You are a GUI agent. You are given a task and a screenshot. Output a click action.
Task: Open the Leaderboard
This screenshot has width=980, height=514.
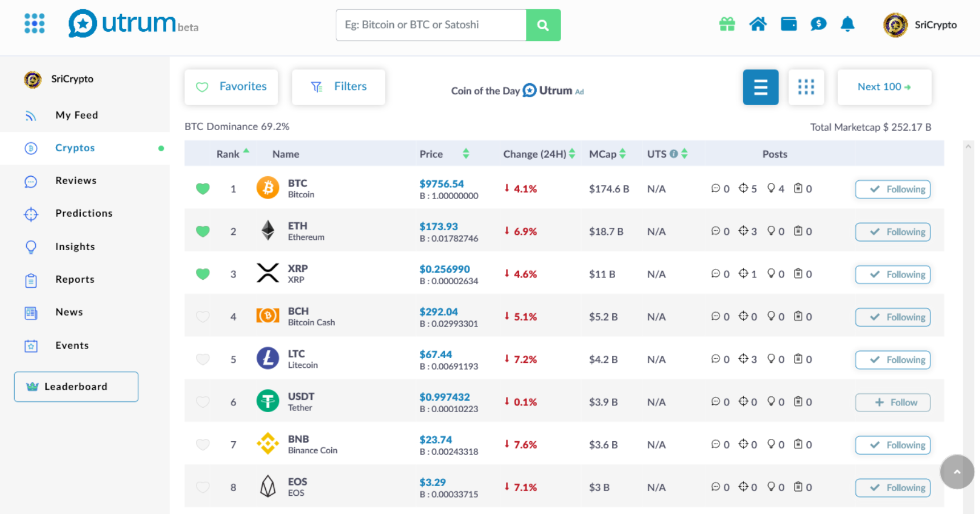(x=76, y=387)
